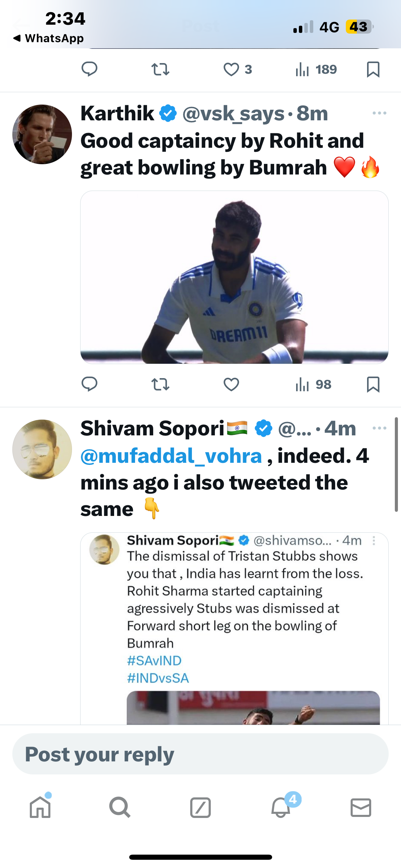Repost Karthik's tweet
This screenshot has height=868, width=401.
coord(160,384)
